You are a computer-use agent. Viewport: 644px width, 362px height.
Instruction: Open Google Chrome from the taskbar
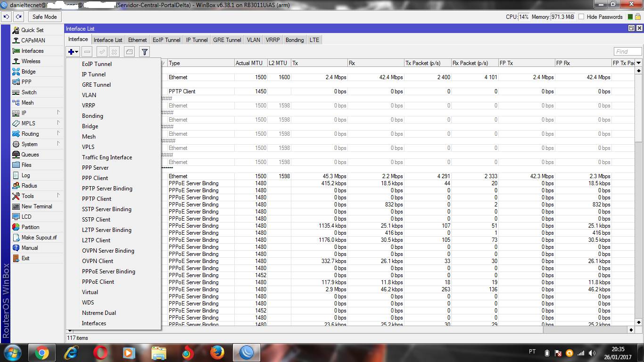(x=42, y=353)
